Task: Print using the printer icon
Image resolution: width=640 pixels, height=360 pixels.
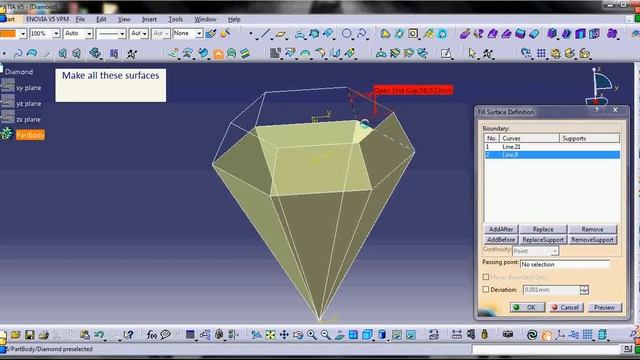Action: tap(43, 335)
